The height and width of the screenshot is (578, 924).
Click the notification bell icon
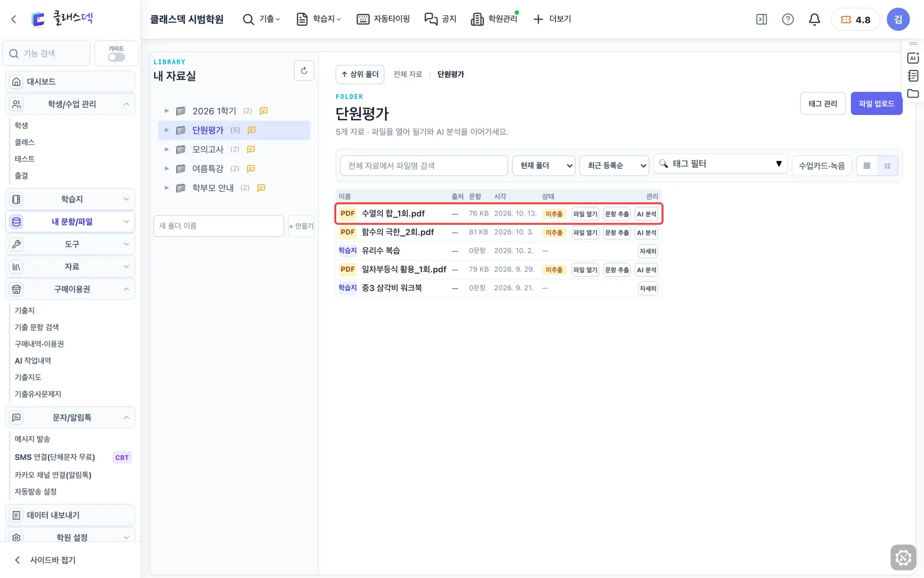tap(814, 20)
